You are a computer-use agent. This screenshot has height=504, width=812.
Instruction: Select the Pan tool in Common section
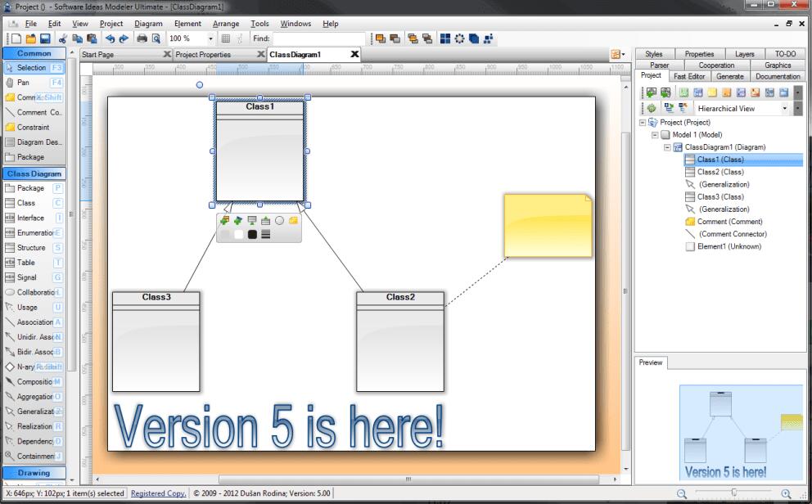(23, 83)
